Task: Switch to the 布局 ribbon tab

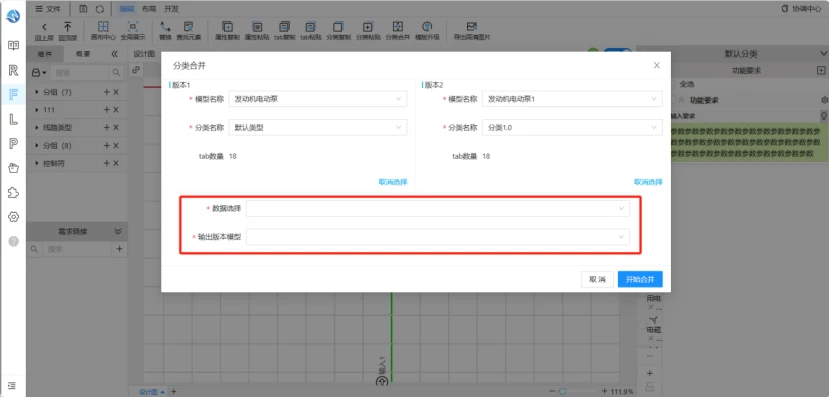Action: (x=150, y=9)
